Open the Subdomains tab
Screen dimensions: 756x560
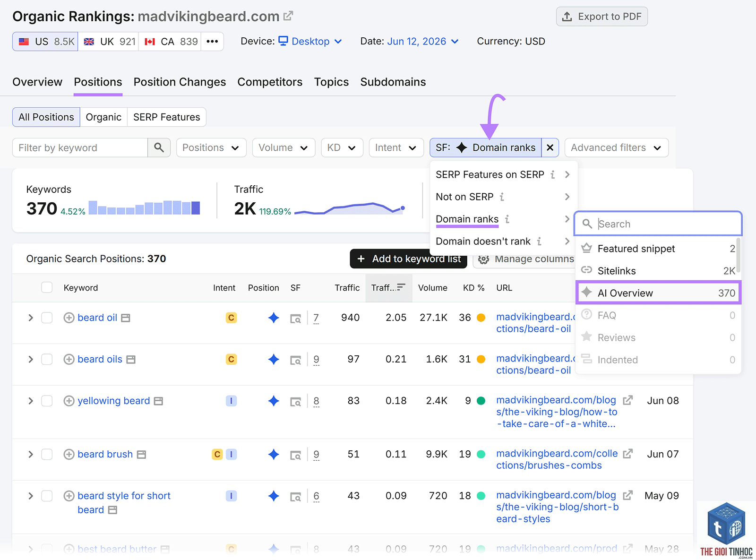pyautogui.click(x=393, y=82)
